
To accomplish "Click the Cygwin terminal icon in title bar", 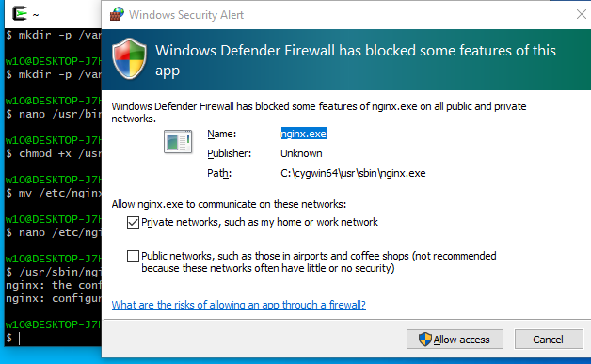I will pyautogui.click(x=19, y=13).
